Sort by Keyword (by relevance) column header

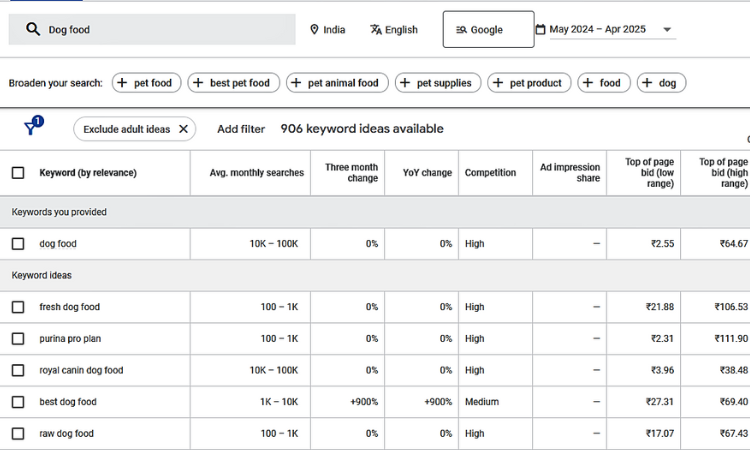click(x=88, y=173)
